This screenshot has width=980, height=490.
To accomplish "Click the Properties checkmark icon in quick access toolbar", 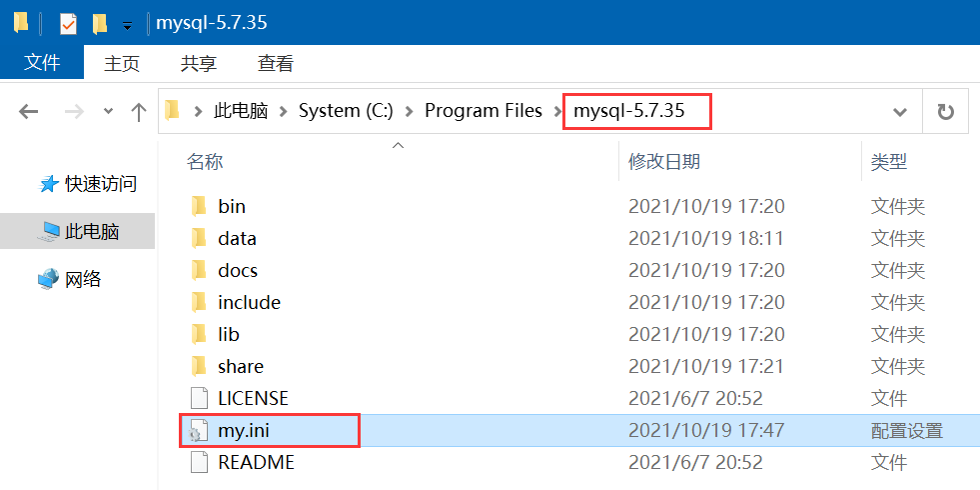I will point(68,24).
